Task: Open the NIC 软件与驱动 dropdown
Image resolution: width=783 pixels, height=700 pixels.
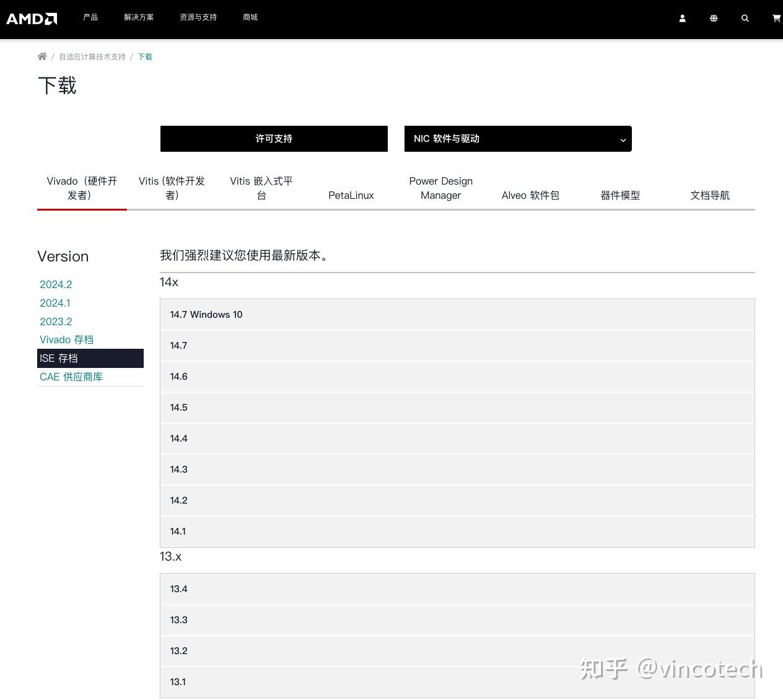Action: point(518,139)
